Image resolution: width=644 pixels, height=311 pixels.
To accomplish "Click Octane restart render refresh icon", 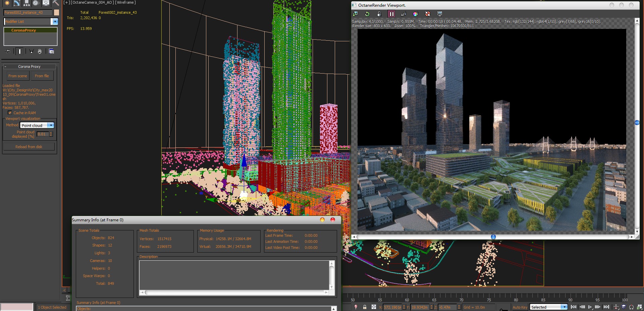I will 367,14.
